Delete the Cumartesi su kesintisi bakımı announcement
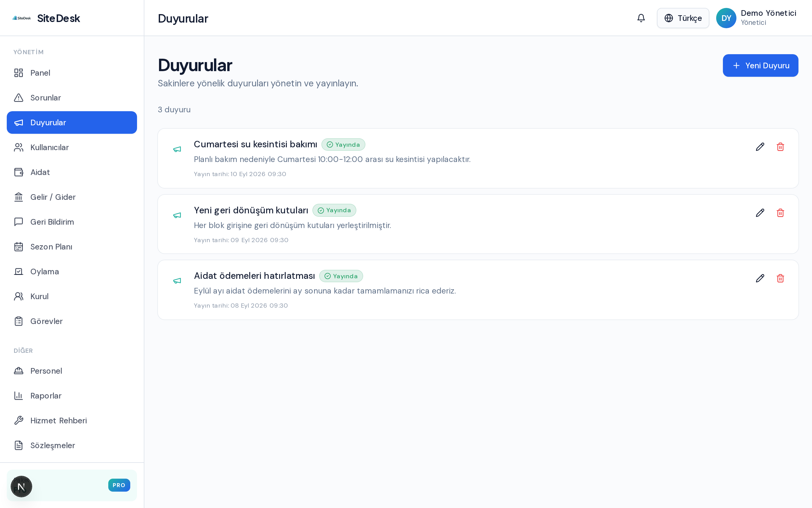The width and height of the screenshot is (812, 508). tap(780, 147)
